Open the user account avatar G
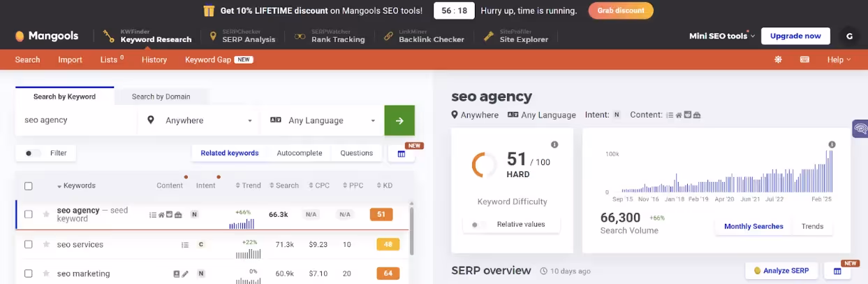This screenshot has height=284, width=868. point(848,36)
